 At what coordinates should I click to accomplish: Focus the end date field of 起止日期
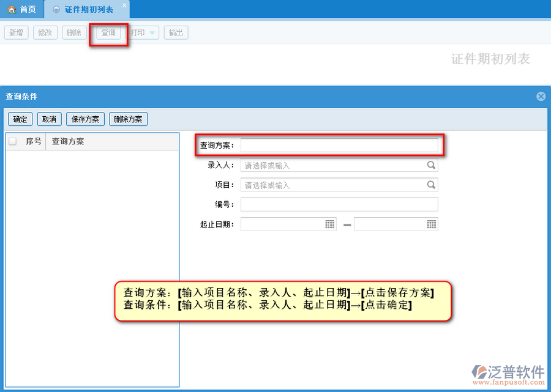[x=396, y=224]
